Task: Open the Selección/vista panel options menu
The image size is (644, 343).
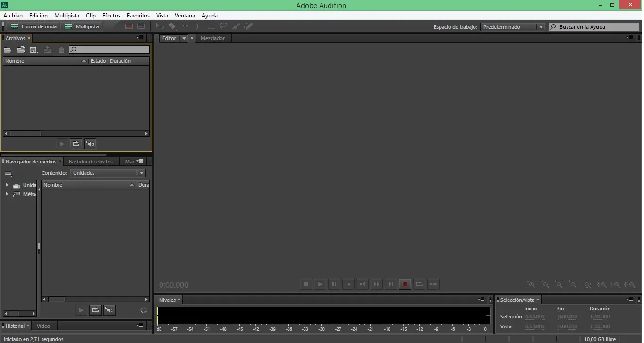Action: click(x=630, y=299)
